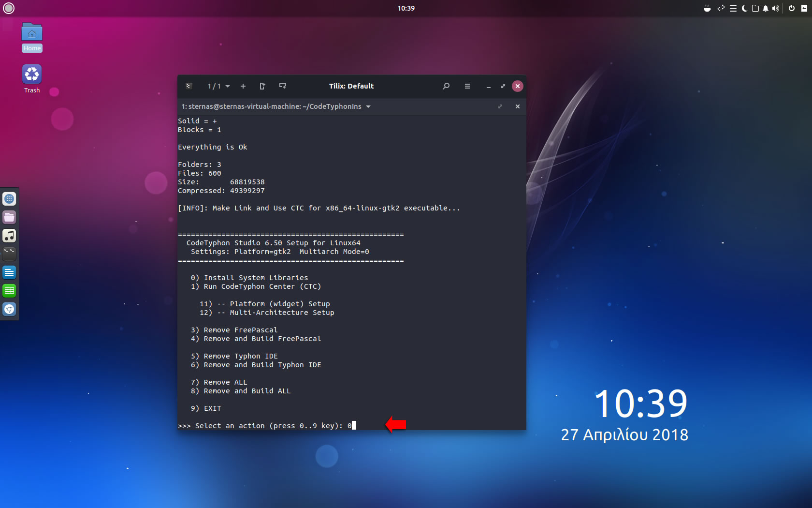The width and height of the screenshot is (812, 508).
Task: Open the Home folder on desktop
Action: pos(32,37)
